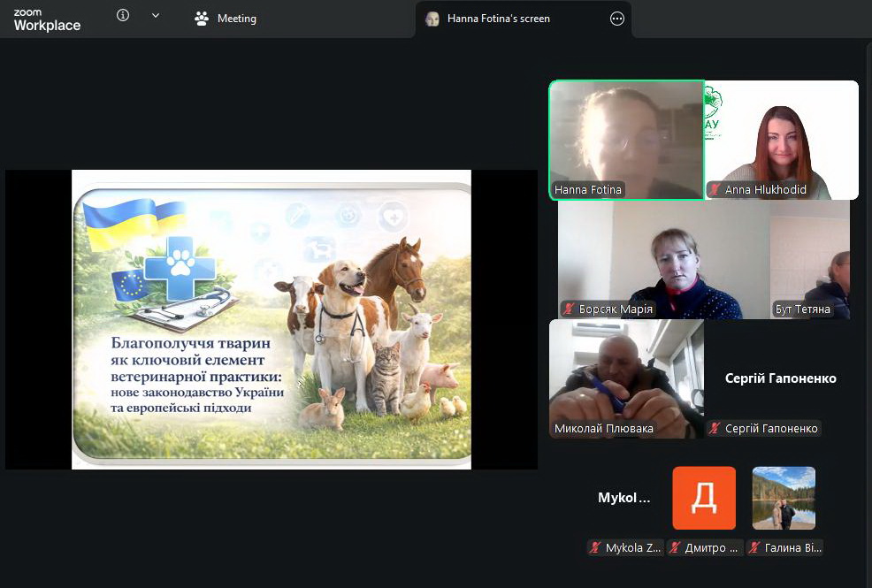Click the meeting info icon

(123, 16)
